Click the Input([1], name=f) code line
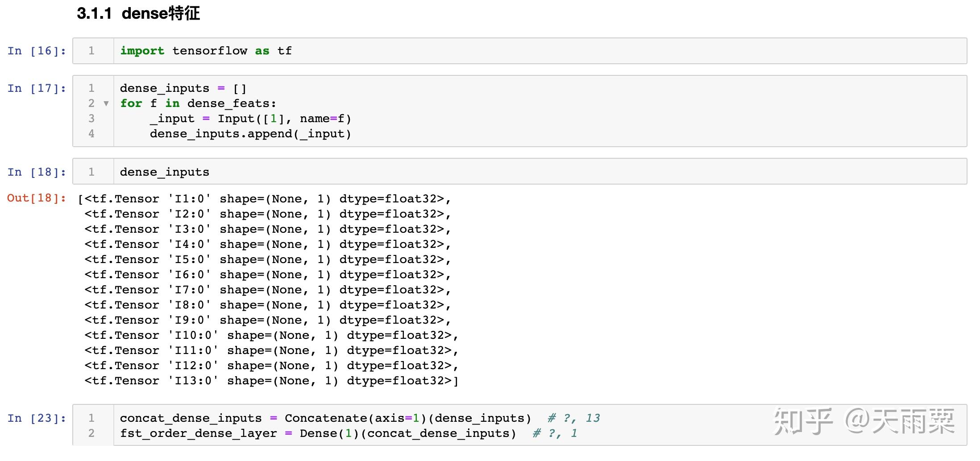Image resolution: width=980 pixels, height=461 pixels. coord(251,119)
